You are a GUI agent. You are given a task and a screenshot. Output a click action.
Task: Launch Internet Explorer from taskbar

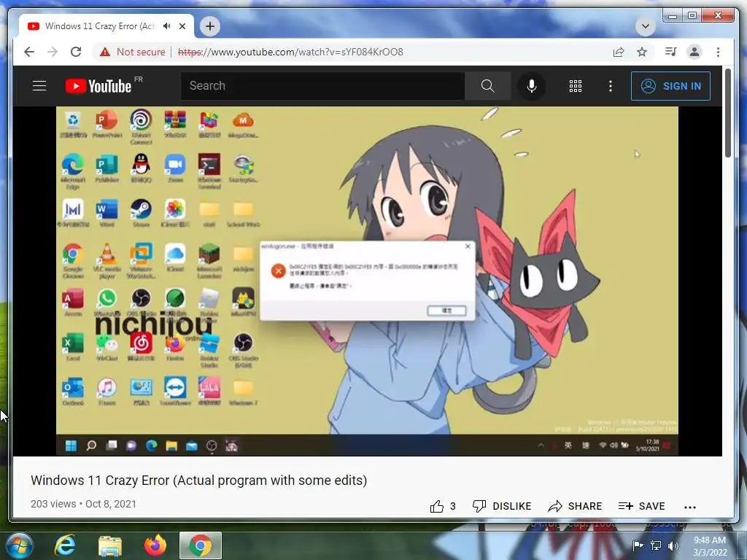coord(64,545)
